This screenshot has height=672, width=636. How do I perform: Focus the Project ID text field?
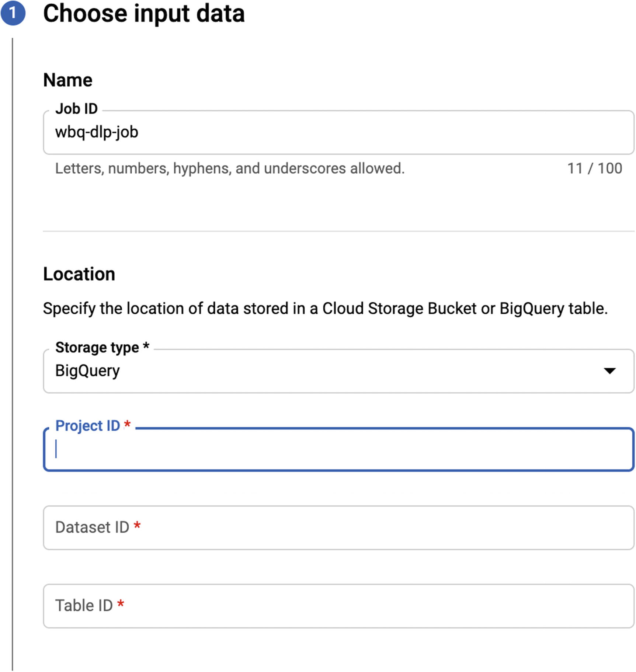click(x=338, y=449)
